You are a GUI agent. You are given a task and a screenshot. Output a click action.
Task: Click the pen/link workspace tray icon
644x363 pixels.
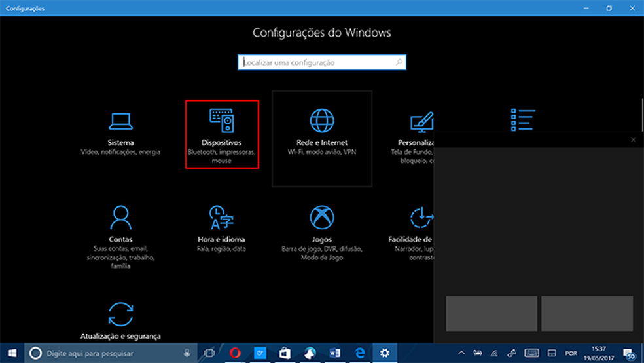pos(511,353)
